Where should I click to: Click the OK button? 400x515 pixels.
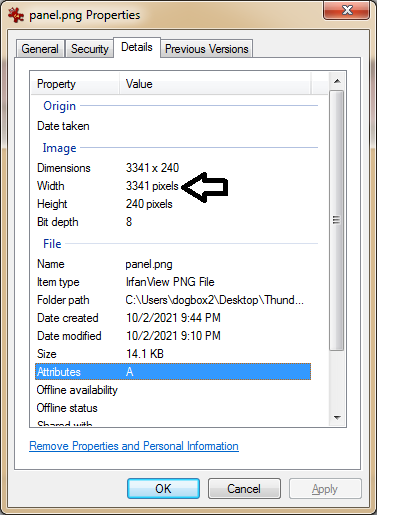tap(163, 489)
